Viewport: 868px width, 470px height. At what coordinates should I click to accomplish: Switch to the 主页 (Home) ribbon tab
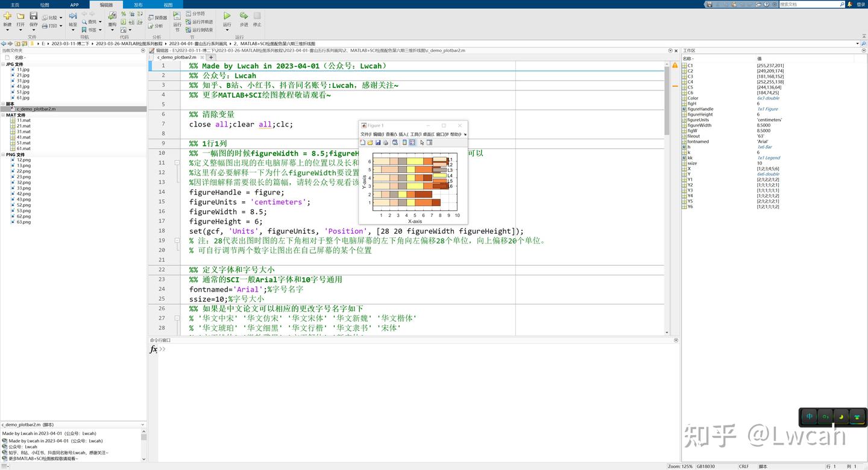pos(14,5)
